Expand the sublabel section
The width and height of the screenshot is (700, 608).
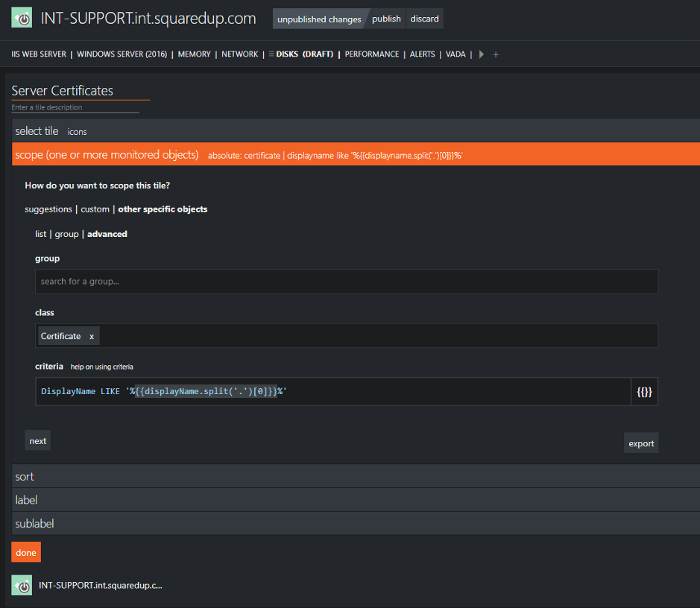[x=356, y=524]
